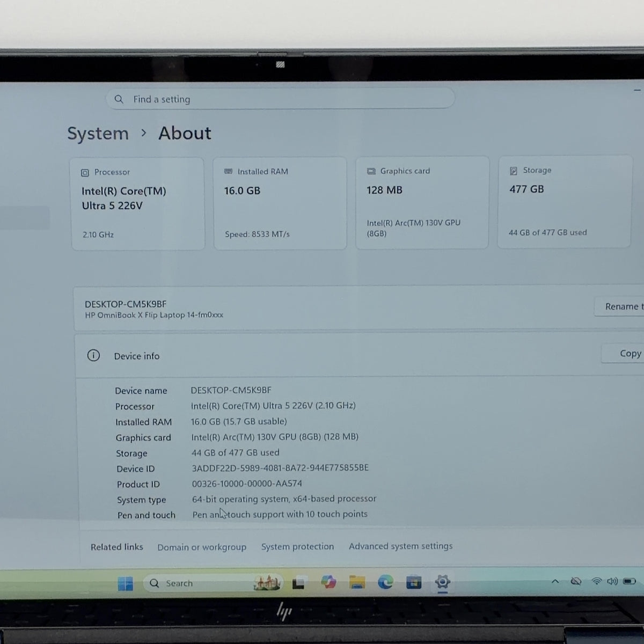Rename this PC button
Image resolution: width=644 pixels, height=644 pixels.
pos(620,306)
